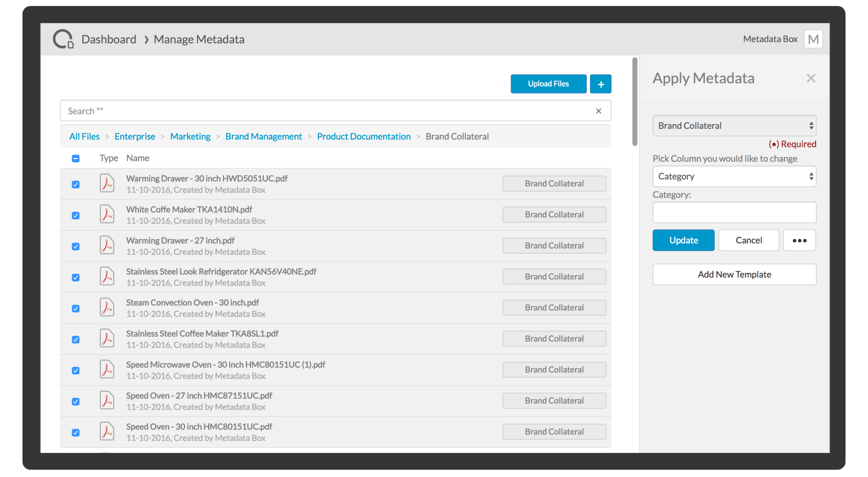Open the Brand Collateral template dropdown
The height and width of the screenshot is (477, 868).
(734, 125)
